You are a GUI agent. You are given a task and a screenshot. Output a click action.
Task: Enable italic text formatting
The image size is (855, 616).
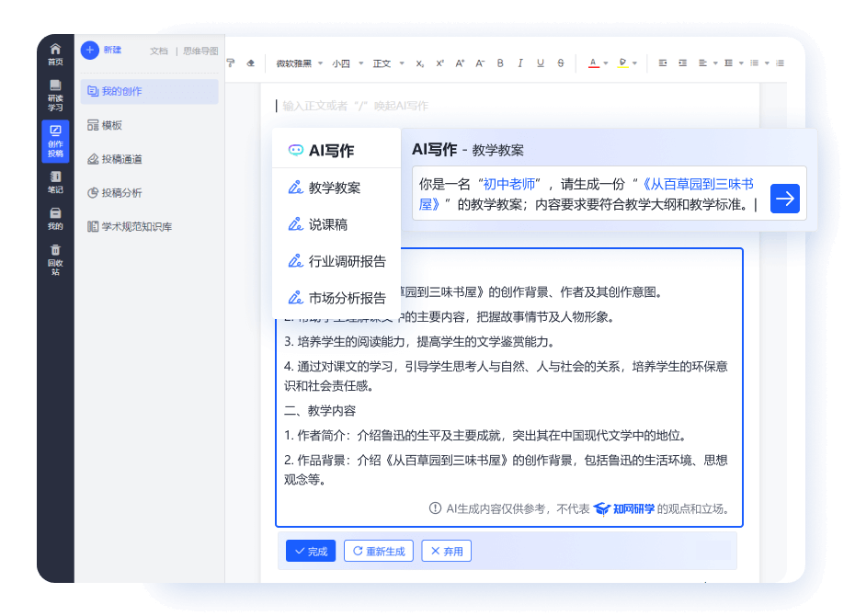(x=520, y=63)
